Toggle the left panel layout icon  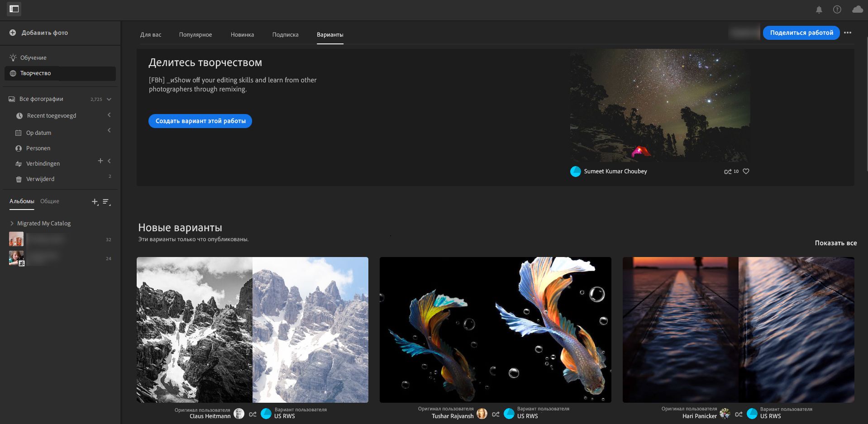[x=14, y=9]
